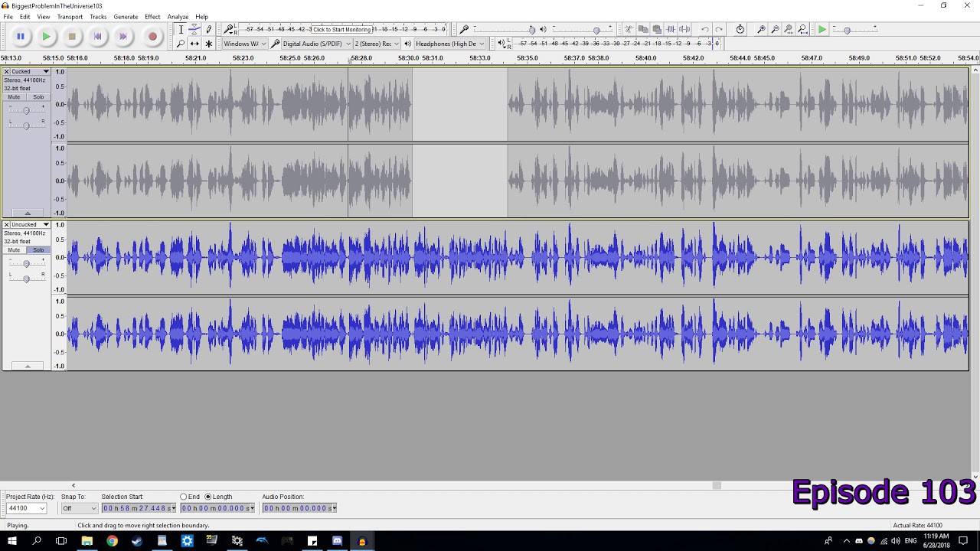Open Discord from the Windows taskbar

click(337, 541)
